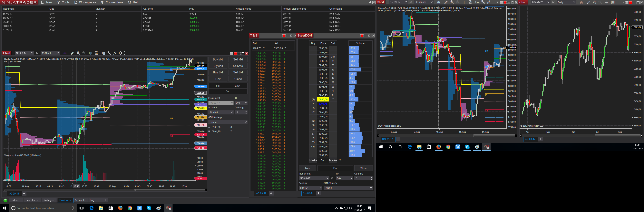This screenshot has height=212, width=644.
Task: Click the Windows search box in taskbar
Action: point(43,208)
